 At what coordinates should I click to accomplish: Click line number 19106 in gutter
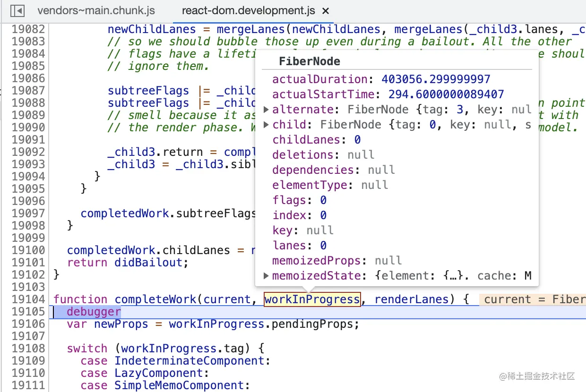pyautogui.click(x=28, y=324)
